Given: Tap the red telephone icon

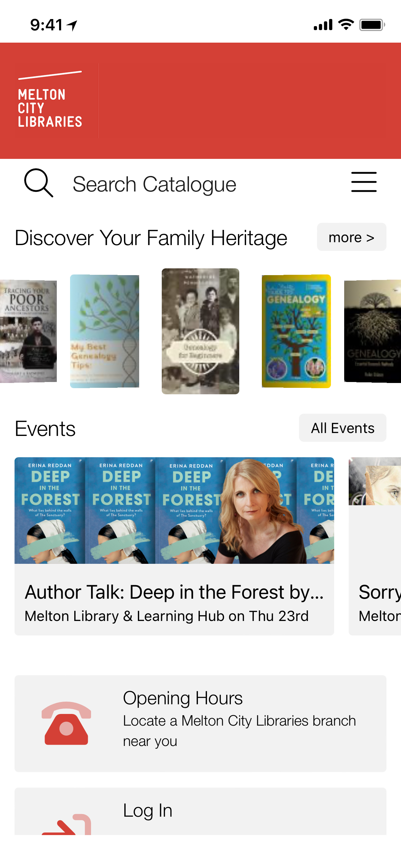Looking at the screenshot, I should [x=67, y=723].
